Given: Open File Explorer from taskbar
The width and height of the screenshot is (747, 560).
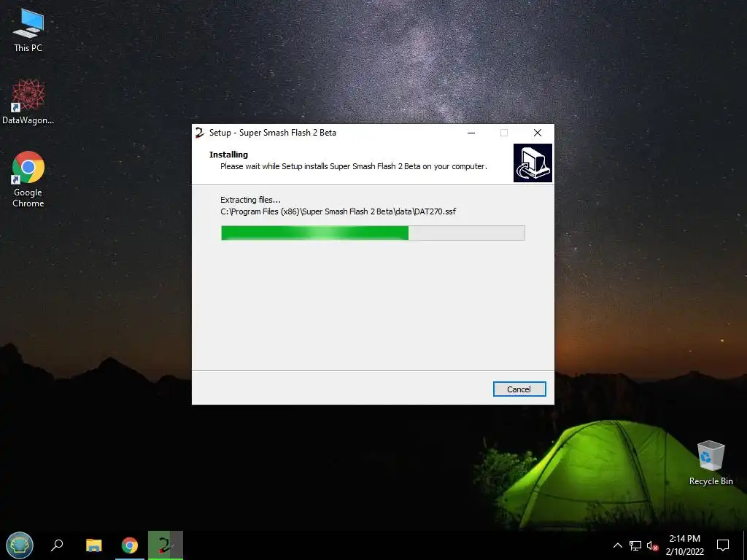Looking at the screenshot, I should tap(94, 545).
